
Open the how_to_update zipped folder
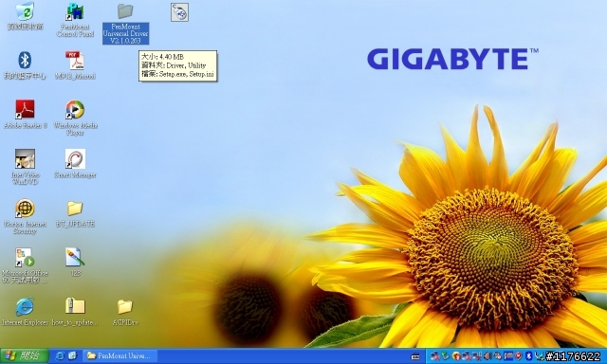coord(75,312)
